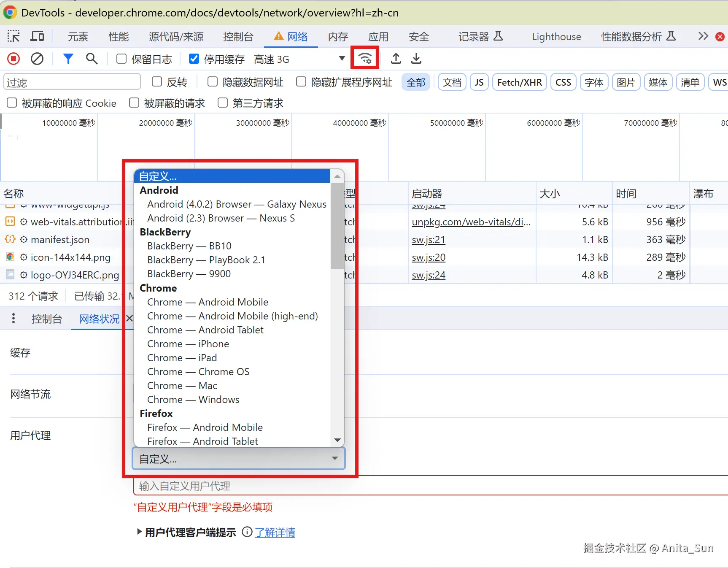Open the 自定义... user agent combo box
This screenshot has height=568, width=728.
239,459
